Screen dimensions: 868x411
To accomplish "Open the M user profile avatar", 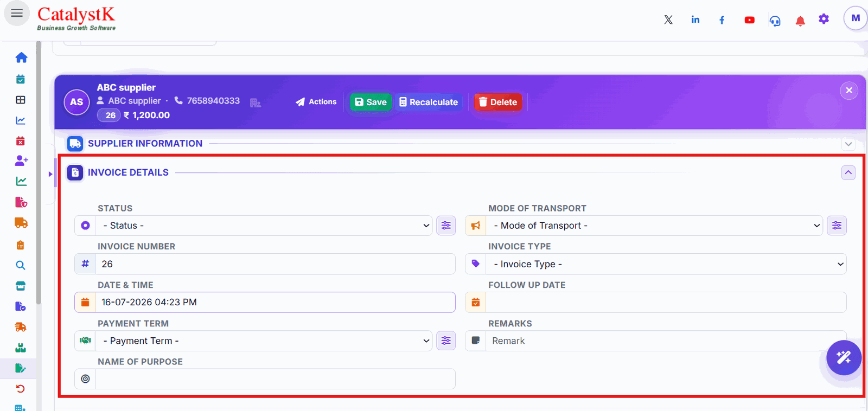I will (856, 18).
